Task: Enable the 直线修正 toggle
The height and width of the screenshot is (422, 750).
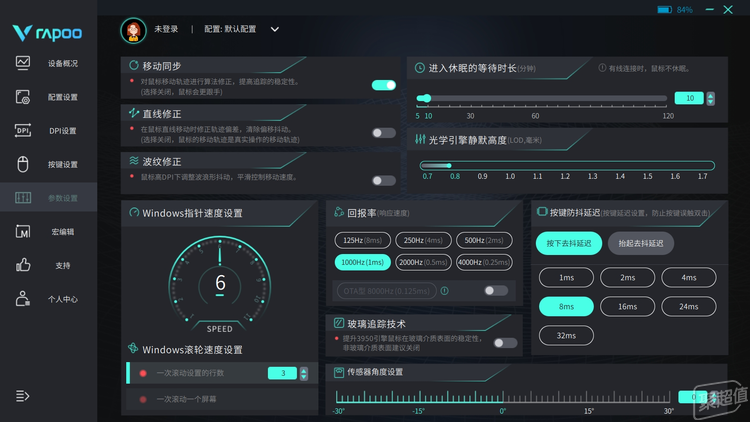Action: tap(384, 133)
